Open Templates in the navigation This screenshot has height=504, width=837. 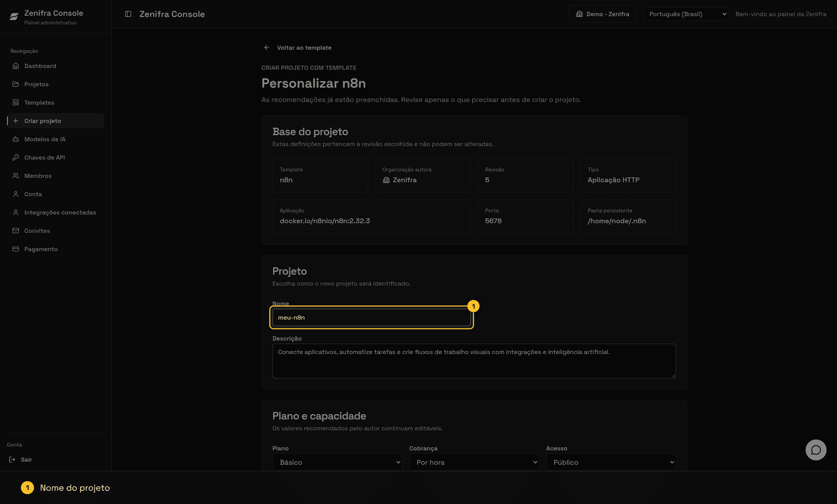(55, 102)
